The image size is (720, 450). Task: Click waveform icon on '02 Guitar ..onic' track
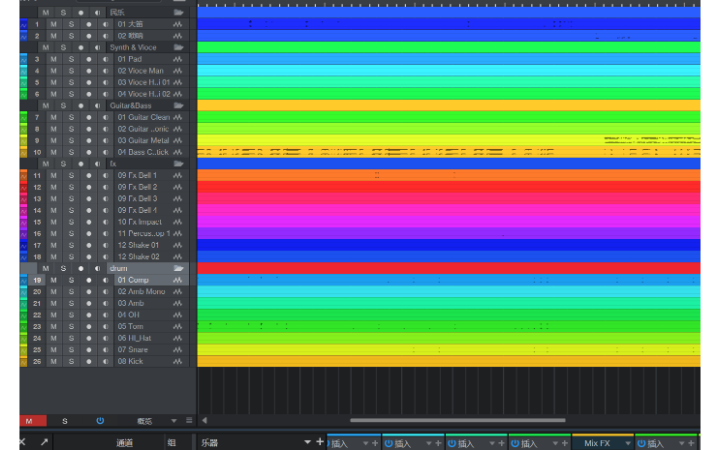(178, 129)
